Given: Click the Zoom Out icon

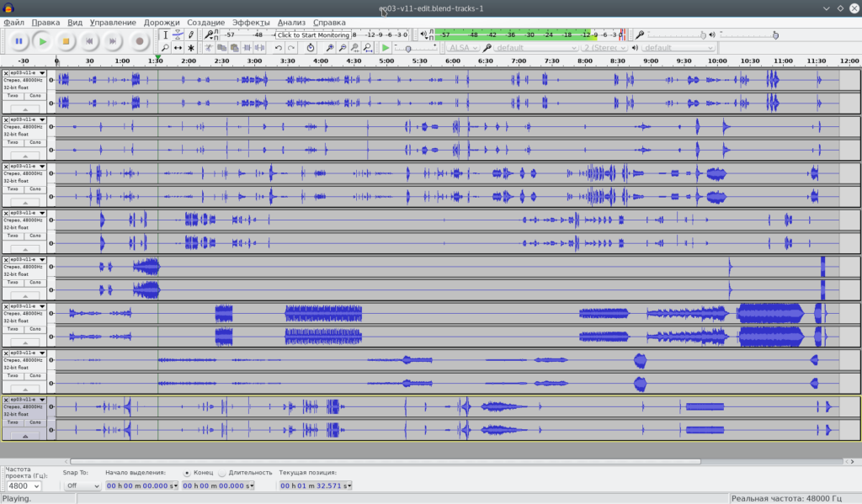Looking at the screenshot, I should pyautogui.click(x=343, y=48).
